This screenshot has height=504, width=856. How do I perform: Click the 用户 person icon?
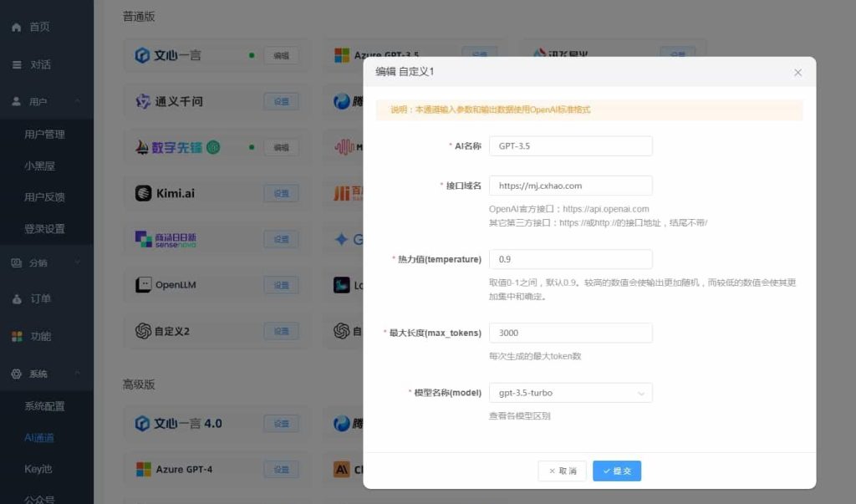pos(17,102)
